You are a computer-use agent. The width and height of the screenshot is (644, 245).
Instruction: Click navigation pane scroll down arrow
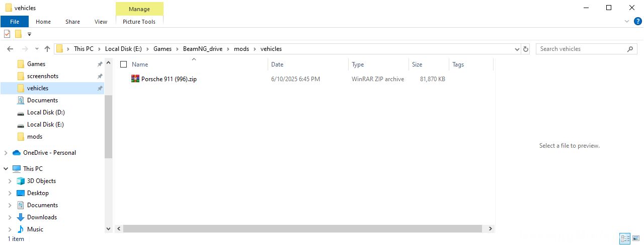[108, 229]
